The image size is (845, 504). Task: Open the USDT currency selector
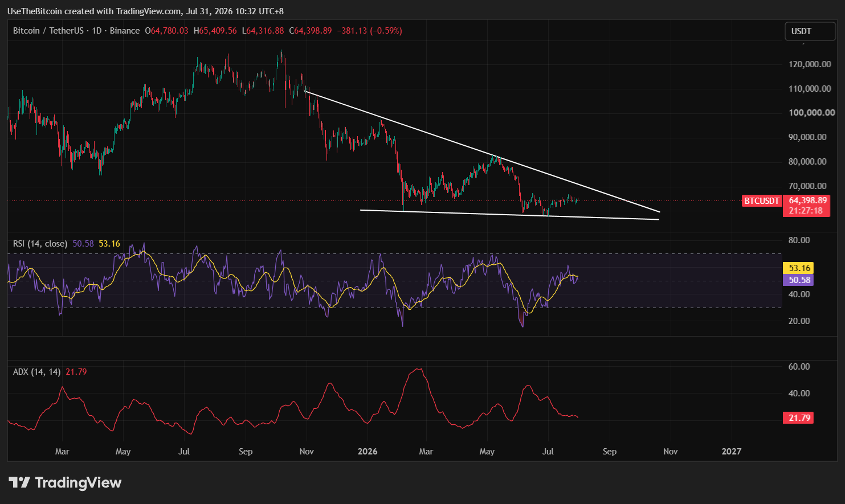[809, 31]
